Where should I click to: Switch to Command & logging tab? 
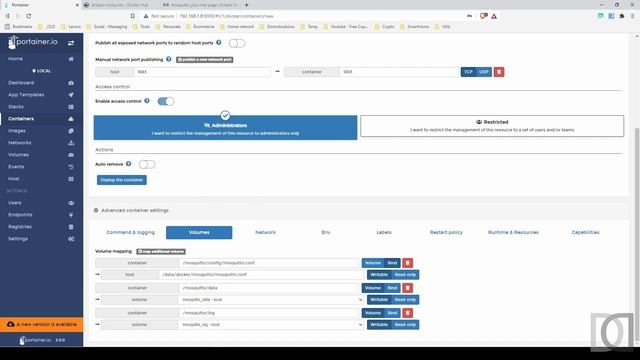(x=131, y=233)
